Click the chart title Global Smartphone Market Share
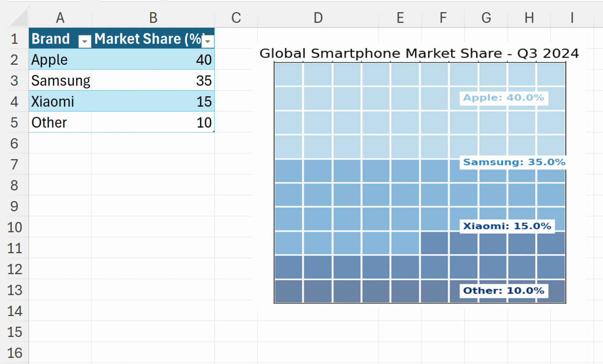The height and width of the screenshot is (364, 603). [x=419, y=53]
